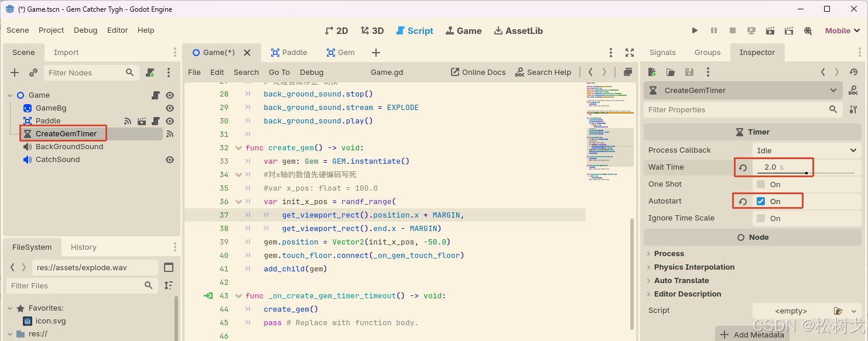Viewport: 868px width, 341px height.
Task: Revert Wait Time to default value
Action: 743,167
